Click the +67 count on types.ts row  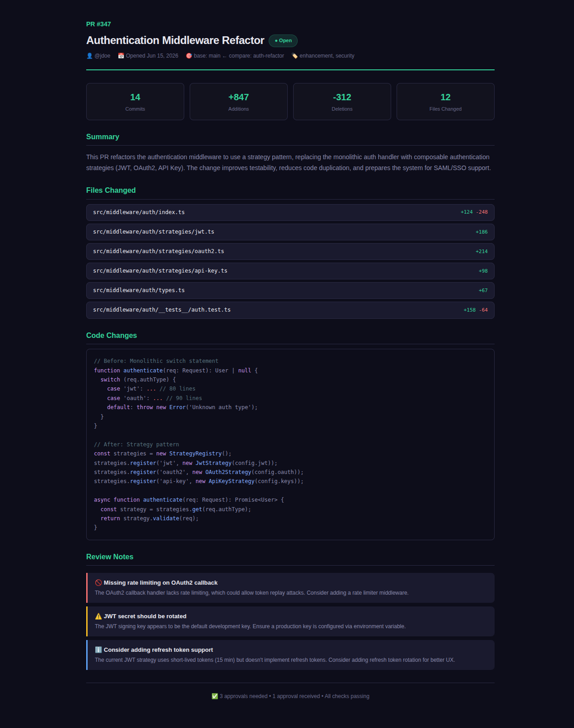pos(483,290)
